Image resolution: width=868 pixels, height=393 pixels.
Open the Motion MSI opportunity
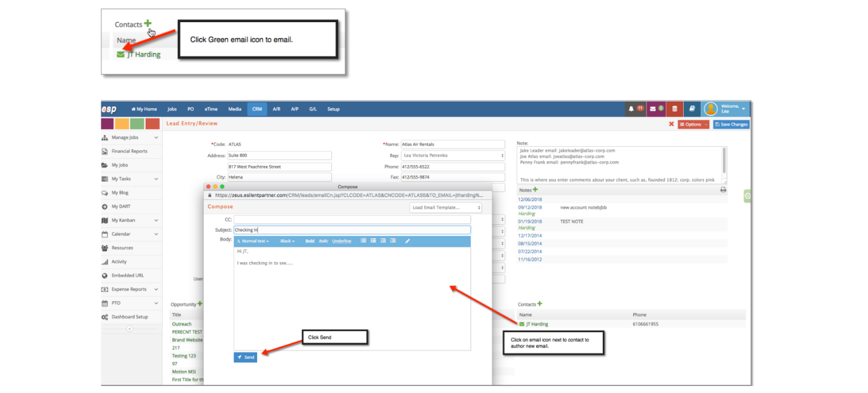coord(184,371)
